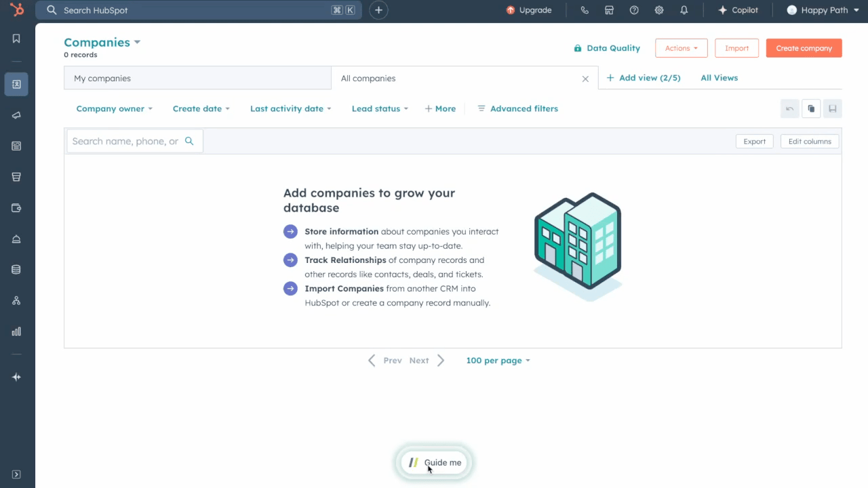The height and width of the screenshot is (488, 868).
Task: Switch to My companies tab
Action: pos(197,78)
